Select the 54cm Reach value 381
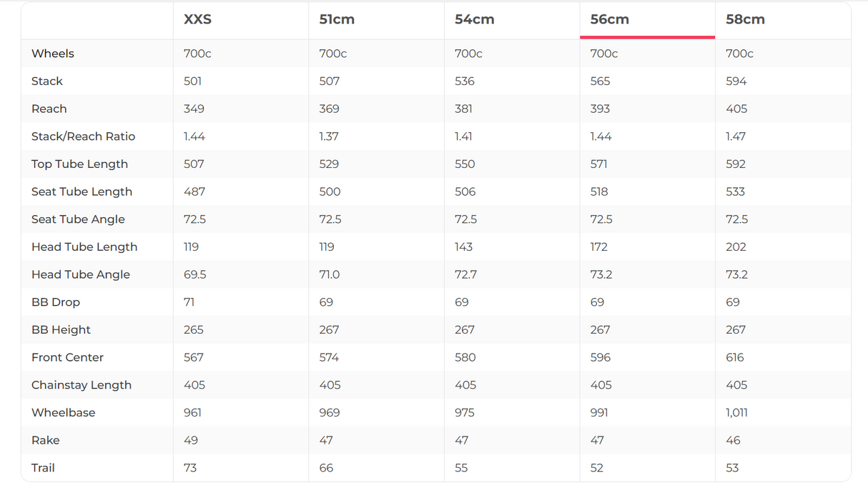The image size is (868, 488). tap(465, 109)
